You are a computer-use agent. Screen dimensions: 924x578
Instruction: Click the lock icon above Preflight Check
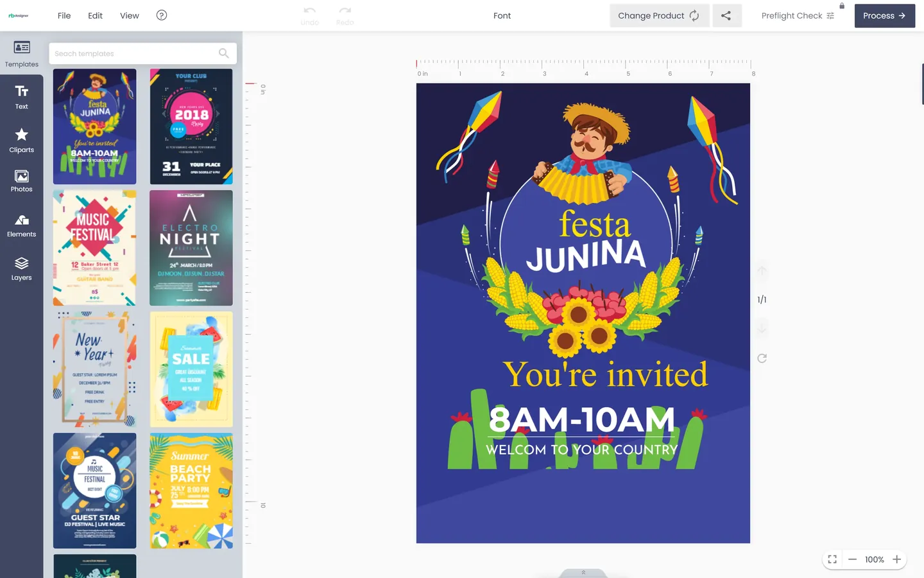coord(842,6)
